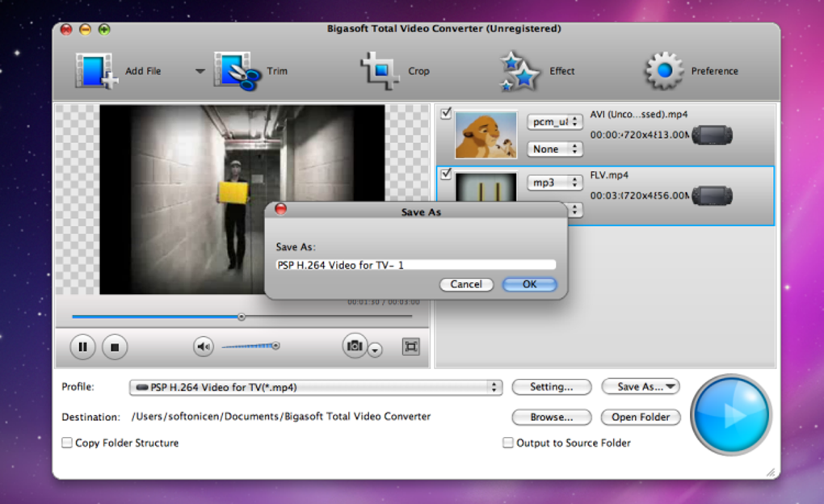
Task: Click the Add File filmstrip icon
Action: pos(95,70)
